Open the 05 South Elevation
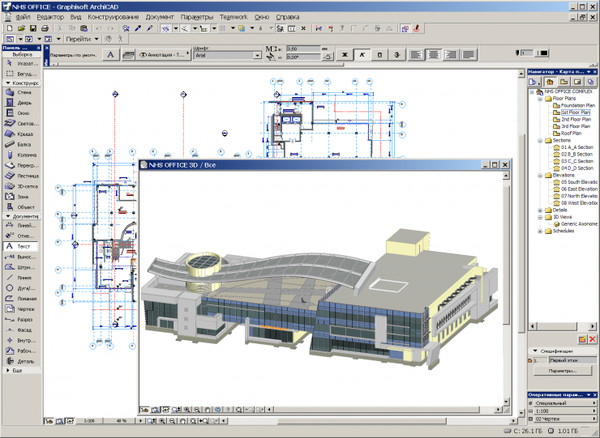The image size is (600, 438). (579, 182)
